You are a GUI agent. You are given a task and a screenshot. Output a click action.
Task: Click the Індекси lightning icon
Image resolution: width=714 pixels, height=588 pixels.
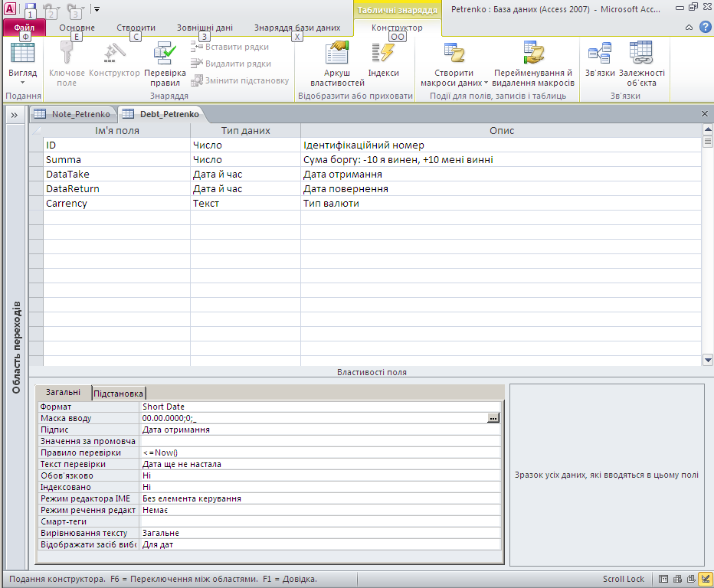383,54
